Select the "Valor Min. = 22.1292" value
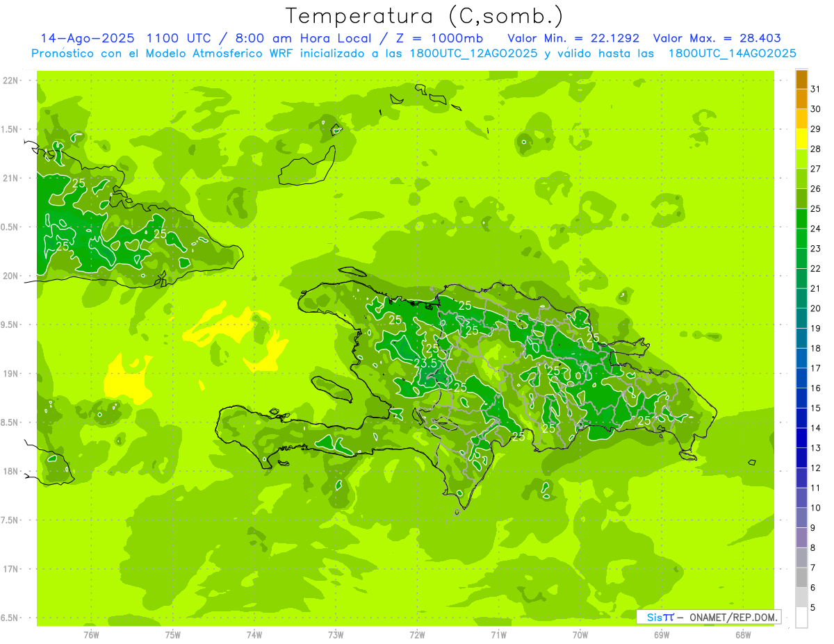This screenshot has width=834, height=644. [573, 38]
